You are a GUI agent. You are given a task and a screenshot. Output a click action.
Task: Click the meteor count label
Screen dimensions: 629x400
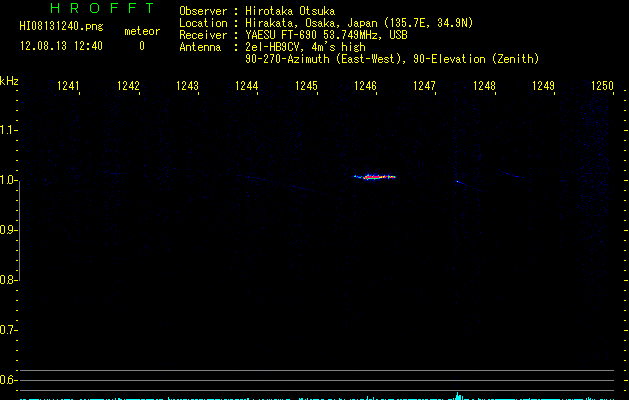tap(142, 31)
